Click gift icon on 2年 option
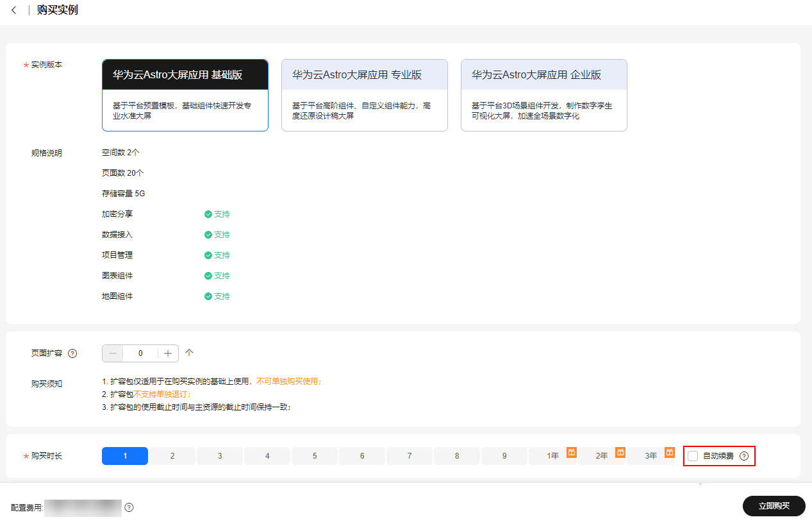This screenshot has height=524, width=812. [x=620, y=452]
